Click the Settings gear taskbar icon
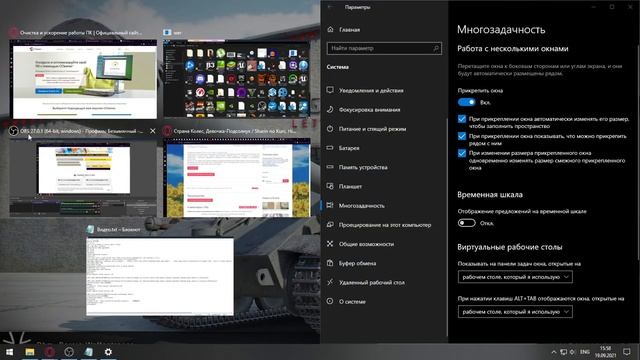Screen dimensions: 640x360 [108, 351]
